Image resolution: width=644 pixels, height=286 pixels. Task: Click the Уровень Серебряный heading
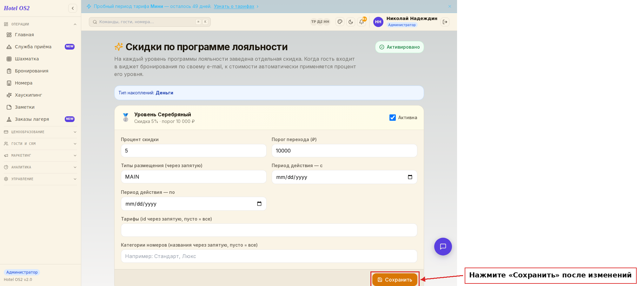pyautogui.click(x=163, y=114)
